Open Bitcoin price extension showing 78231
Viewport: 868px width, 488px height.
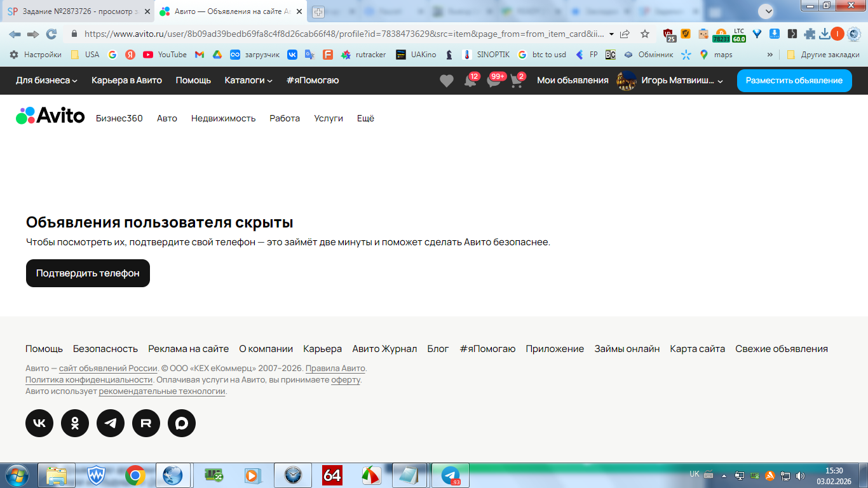point(721,35)
